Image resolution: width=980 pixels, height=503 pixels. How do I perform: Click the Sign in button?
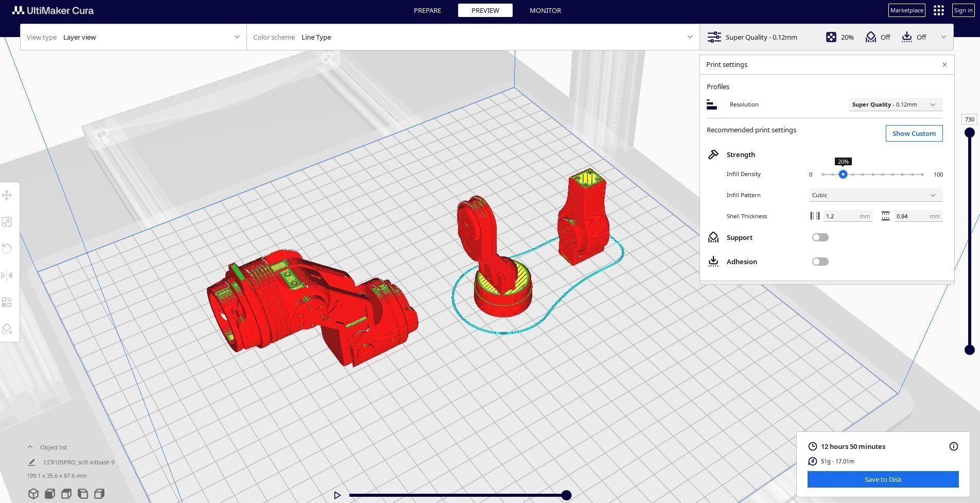tap(963, 10)
